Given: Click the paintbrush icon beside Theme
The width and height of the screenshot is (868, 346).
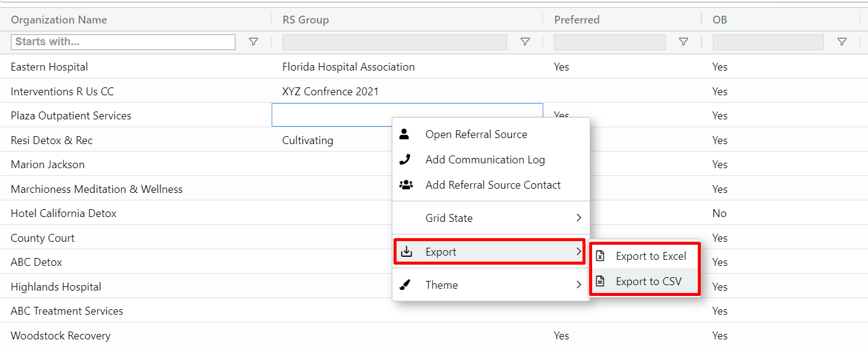Looking at the screenshot, I should pos(406,285).
